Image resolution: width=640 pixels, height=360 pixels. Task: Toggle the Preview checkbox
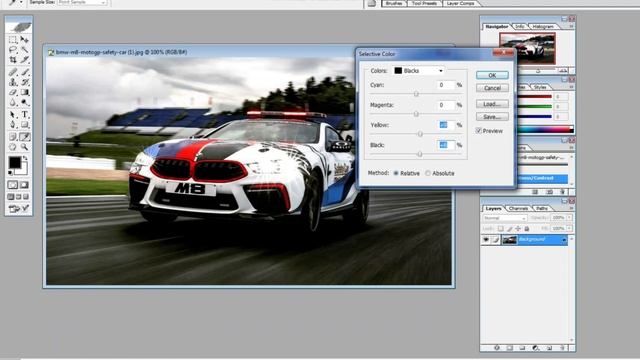click(x=478, y=131)
